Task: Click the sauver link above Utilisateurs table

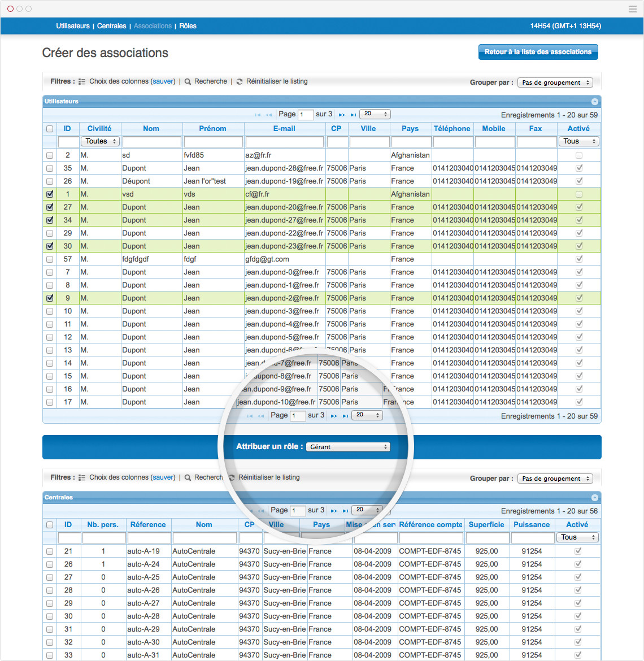Action: (x=163, y=81)
